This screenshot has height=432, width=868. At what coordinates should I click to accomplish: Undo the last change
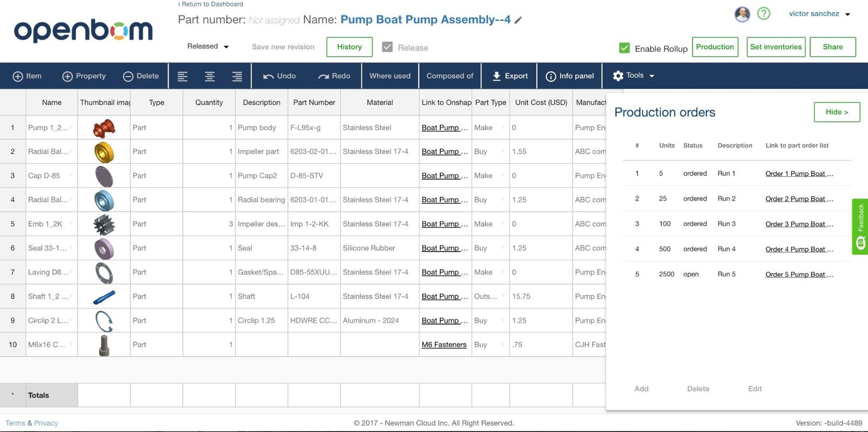tap(279, 76)
